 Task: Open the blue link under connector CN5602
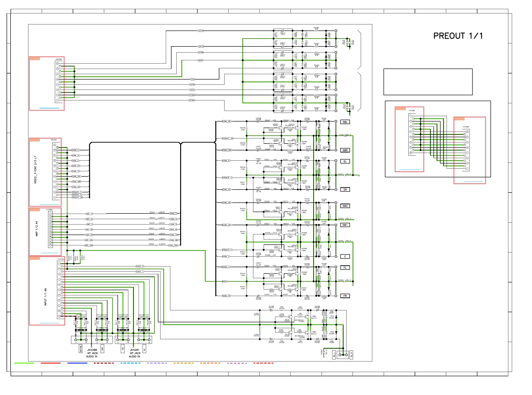tap(49, 108)
